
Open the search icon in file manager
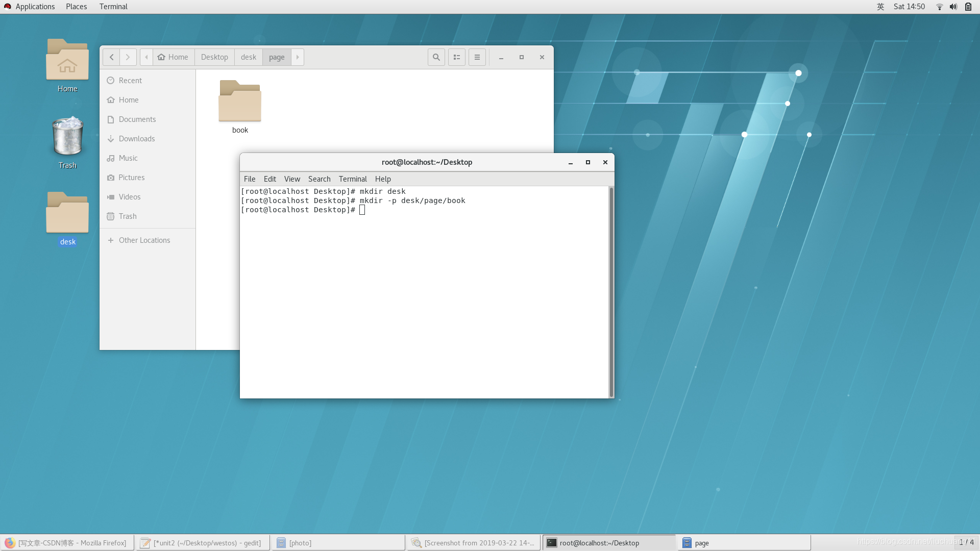coord(436,57)
